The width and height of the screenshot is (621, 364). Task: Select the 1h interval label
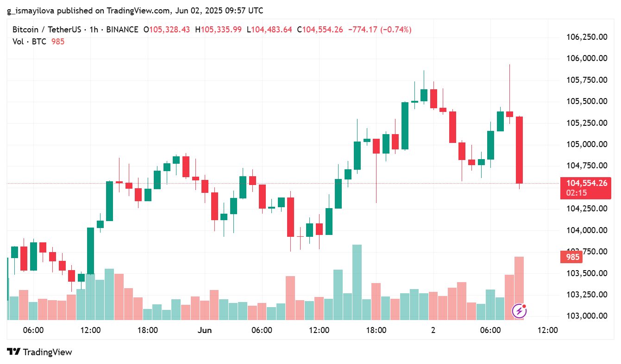tap(94, 30)
